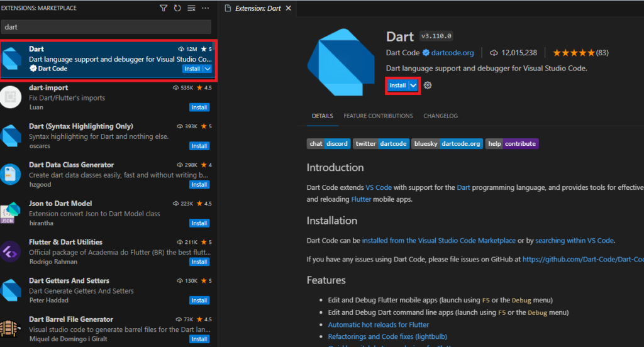Open Refactorings and Code fixes (lightbulb) link
The height and width of the screenshot is (347, 644).
pos(387,336)
